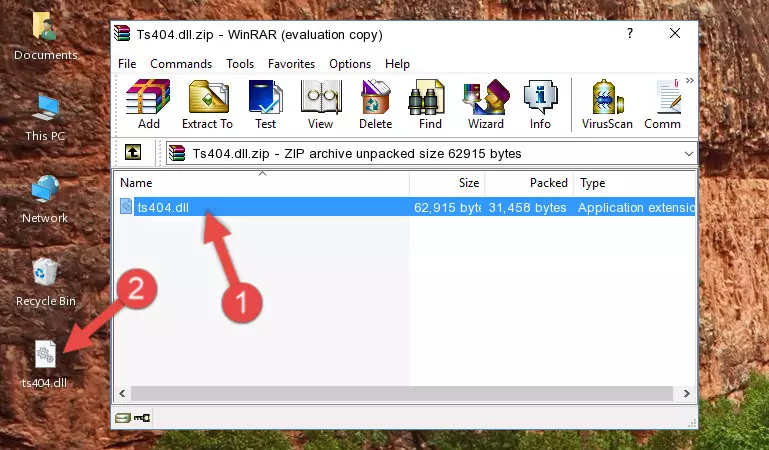
Task: Click the WinRAR title bar icon
Action: point(123,34)
